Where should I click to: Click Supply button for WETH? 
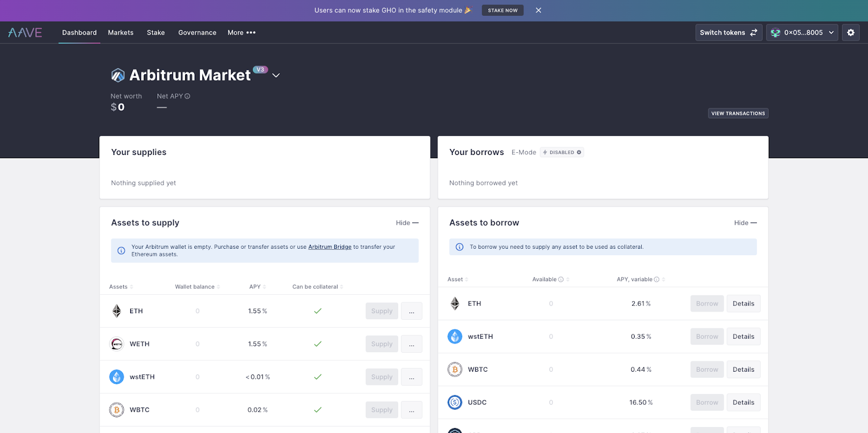click(382, 344)
